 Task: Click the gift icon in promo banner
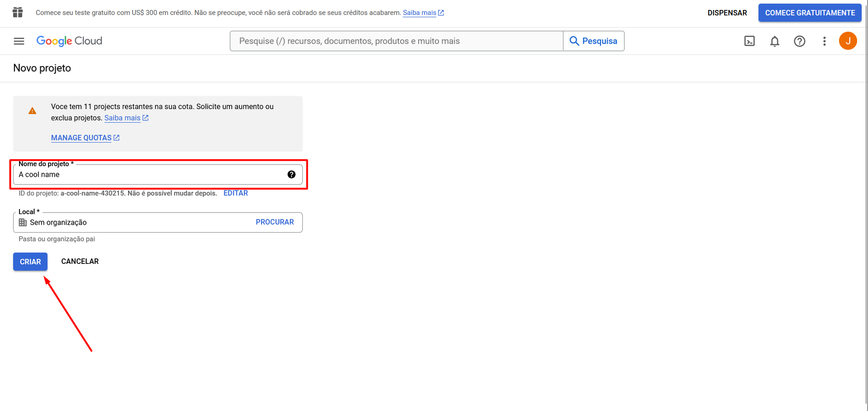pos(18,13)
